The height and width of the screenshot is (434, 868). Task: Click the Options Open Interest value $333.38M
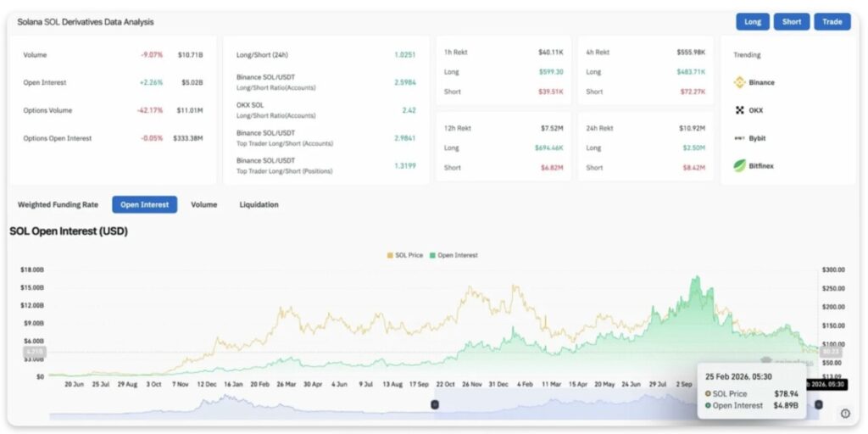click(188, 138)
